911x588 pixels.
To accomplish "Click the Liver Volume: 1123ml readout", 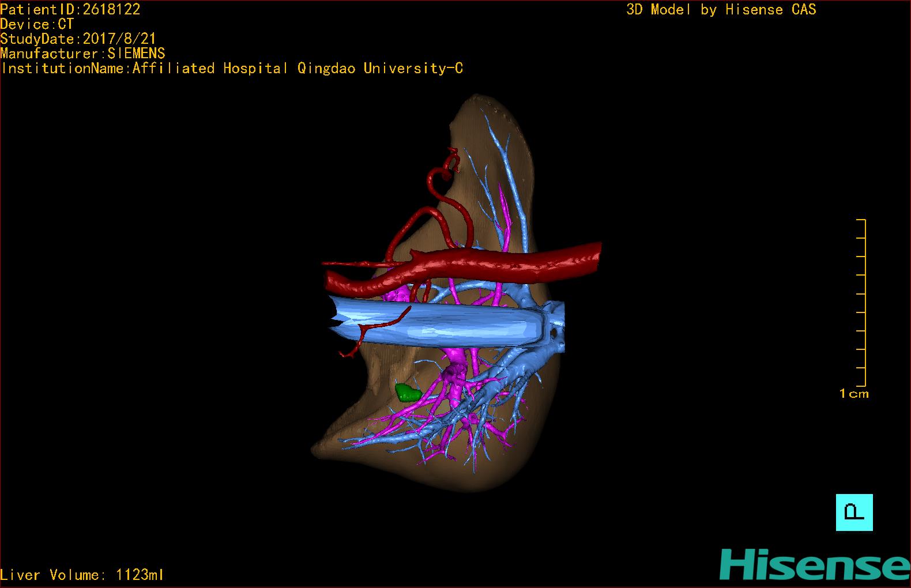I will (82, 575).
